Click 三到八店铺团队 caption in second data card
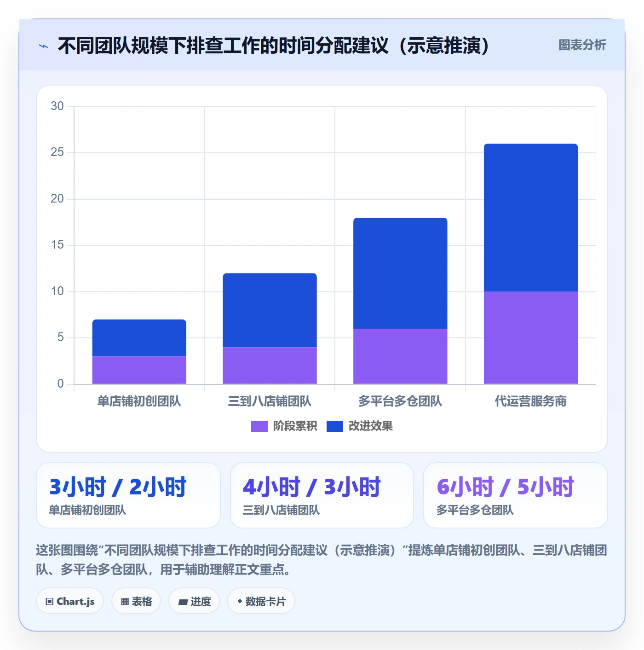 [281, 510]
